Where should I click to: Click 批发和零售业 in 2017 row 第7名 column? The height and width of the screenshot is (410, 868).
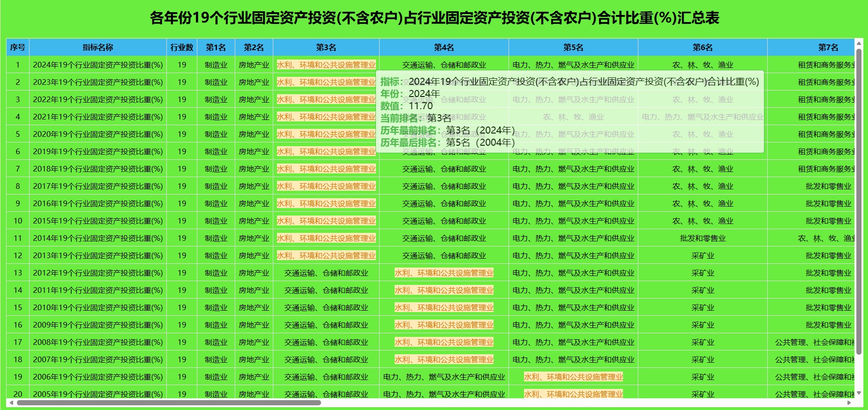[828, 186]
